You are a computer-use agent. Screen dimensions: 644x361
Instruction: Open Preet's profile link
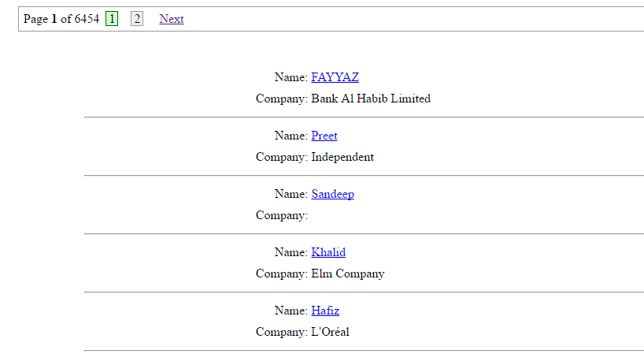coord(324,136)
